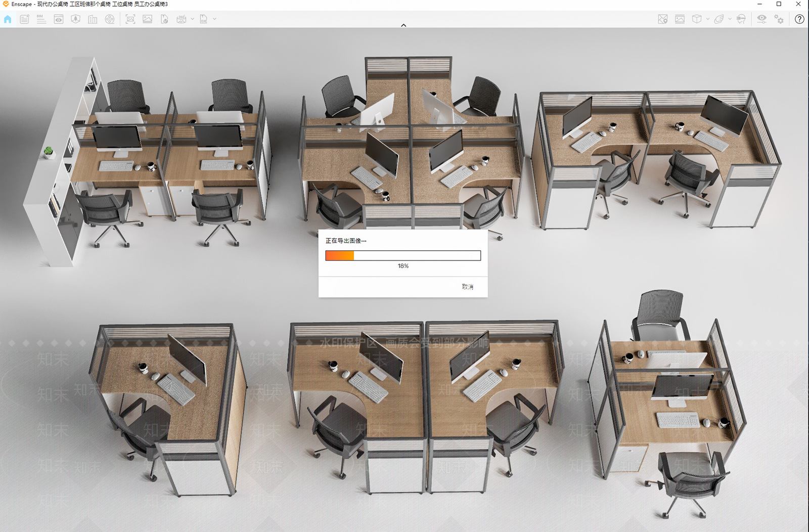Click the 正在导出图像 dialog label
This screenshot has width=809, height=532.
pyautogui.click(x=346, y=241)
